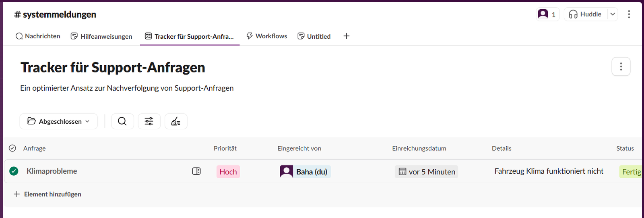The height and width of the screenshot is (218, 644).
Task: Expand the Abgeschlossen view dropdown
Action: pyautogui.click(x=59, y=121)
